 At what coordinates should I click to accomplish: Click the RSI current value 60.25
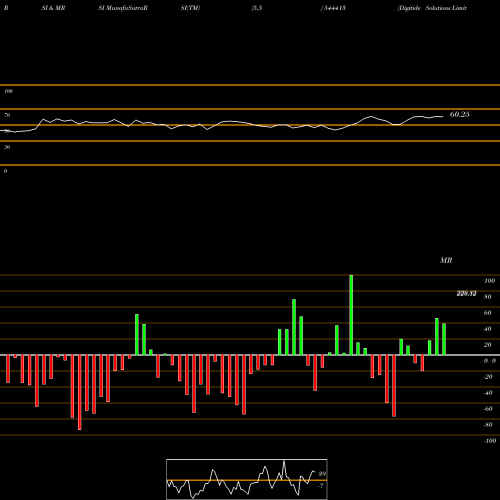[460, 114]
